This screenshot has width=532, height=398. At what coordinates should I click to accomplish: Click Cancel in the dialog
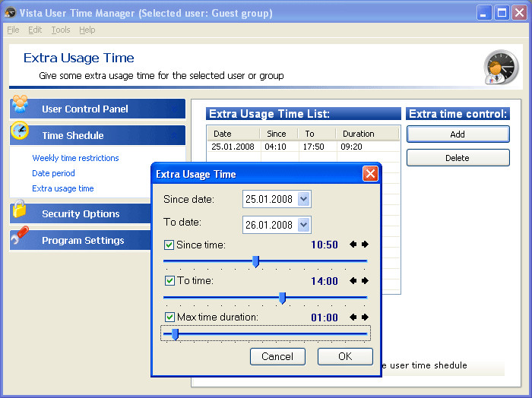[277, 356]
